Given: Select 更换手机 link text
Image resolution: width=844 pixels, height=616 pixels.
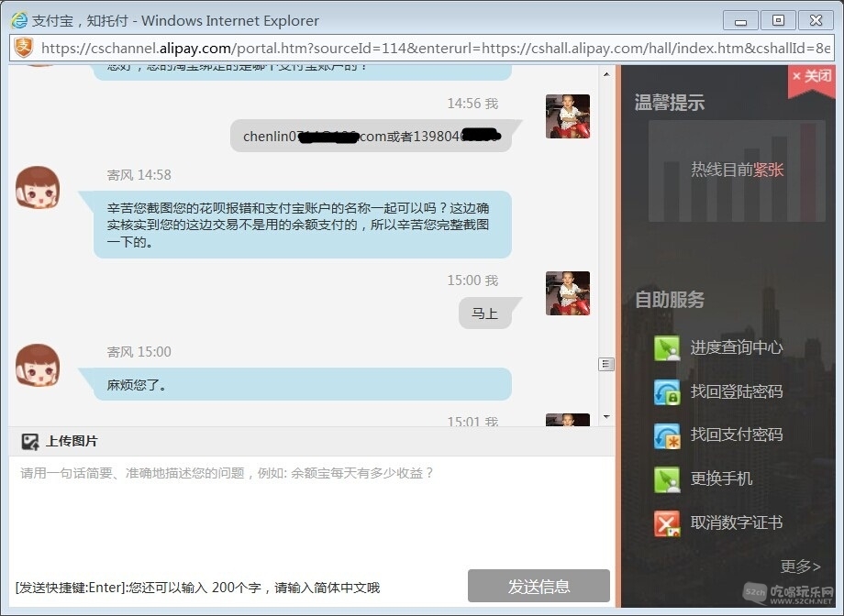Looking at the screenshot, I should tap(721, 478).
